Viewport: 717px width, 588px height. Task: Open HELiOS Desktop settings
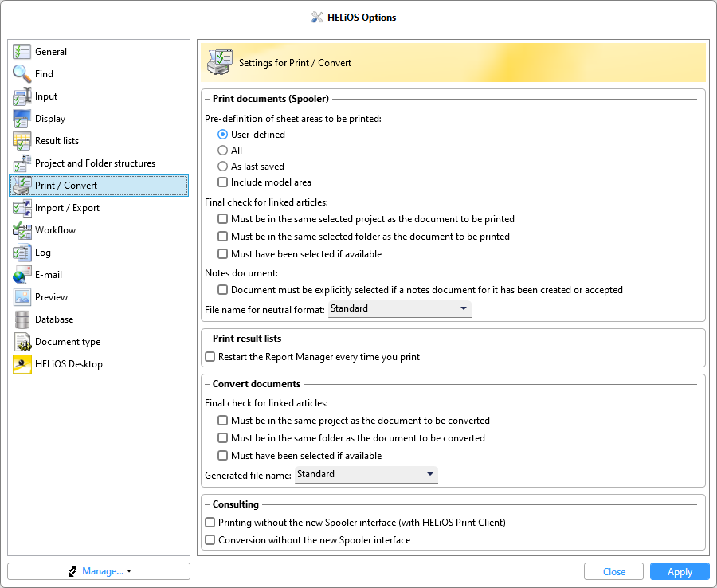tap(99, 364)
